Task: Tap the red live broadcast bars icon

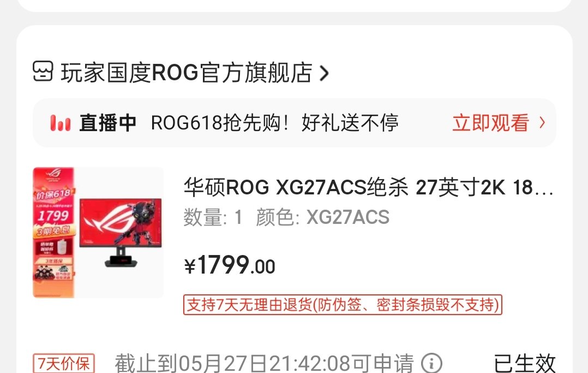Action: pyautogui.click(x=61, y=123)
